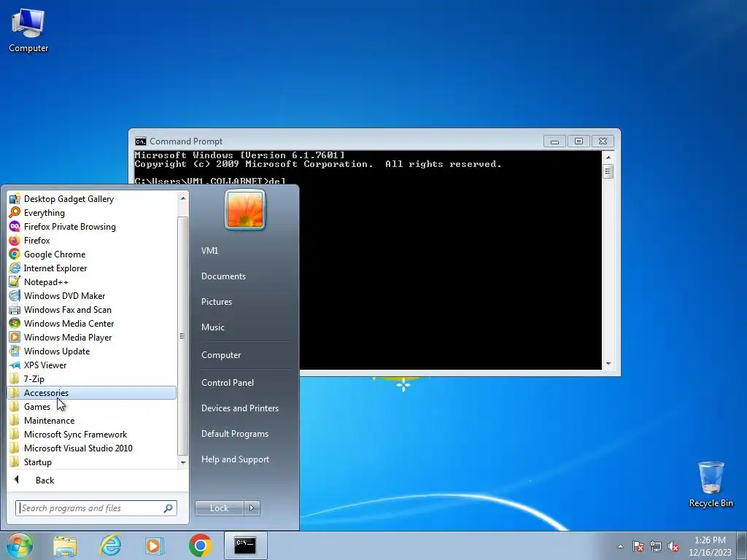Viewport: 747px width, 560px height.
Task: Open Control Panel
Action: click(x=246, y=382)
